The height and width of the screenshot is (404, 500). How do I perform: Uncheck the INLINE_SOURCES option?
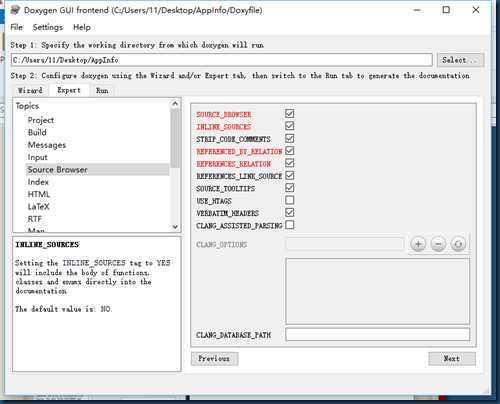290,126
